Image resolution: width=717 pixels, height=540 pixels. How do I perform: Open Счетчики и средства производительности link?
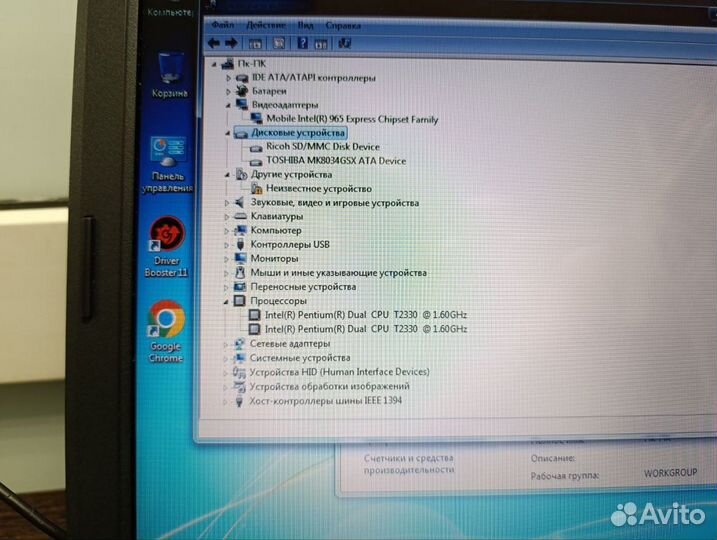tap(409, 464)
